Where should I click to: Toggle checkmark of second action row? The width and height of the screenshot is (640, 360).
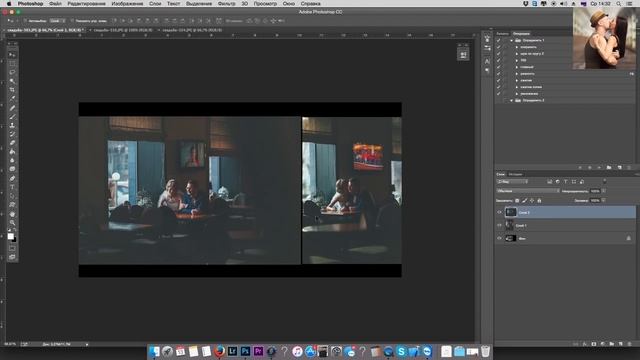pyautogui.click(x=498, y=47)
